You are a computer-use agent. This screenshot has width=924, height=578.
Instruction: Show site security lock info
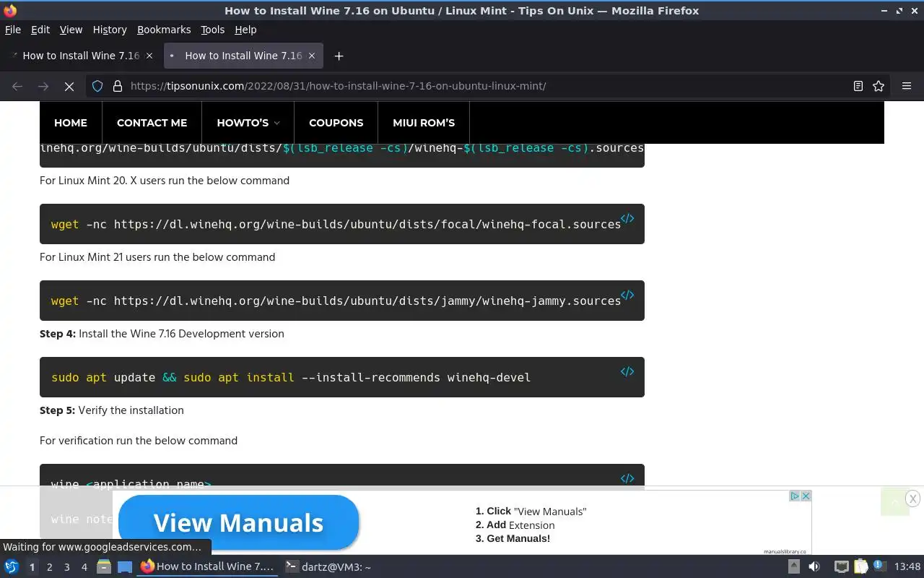(x=118, y=86)
